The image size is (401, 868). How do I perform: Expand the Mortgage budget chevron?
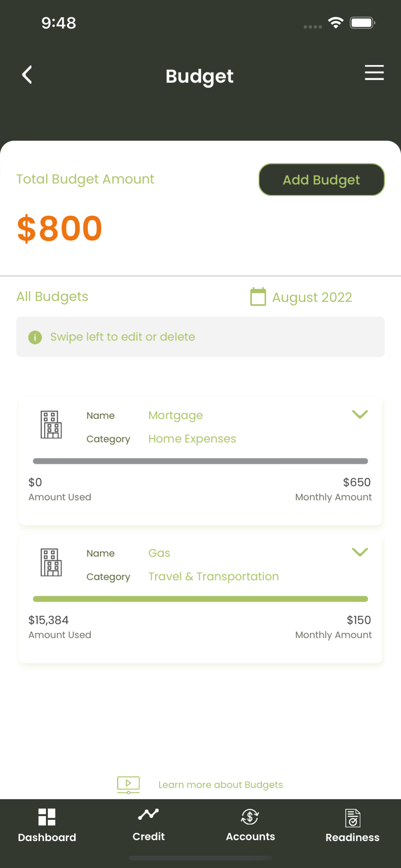pyautogui.click(x=360, y=414)
